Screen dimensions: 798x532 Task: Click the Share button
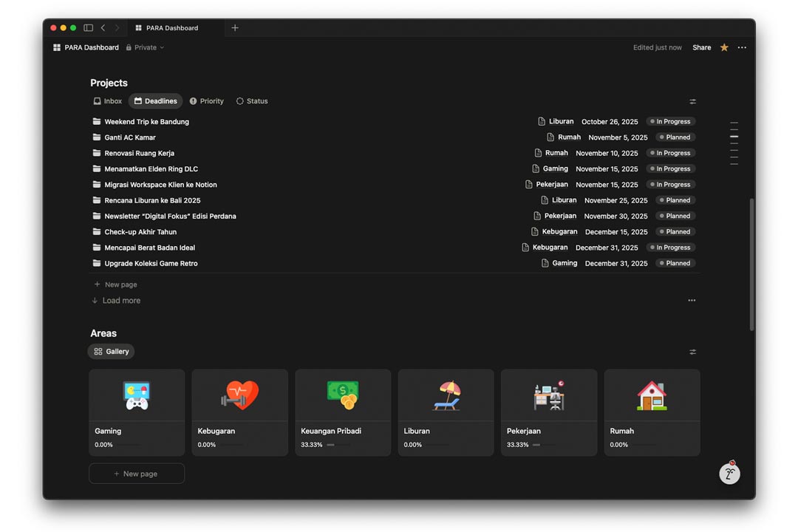[x=701, y=47]
